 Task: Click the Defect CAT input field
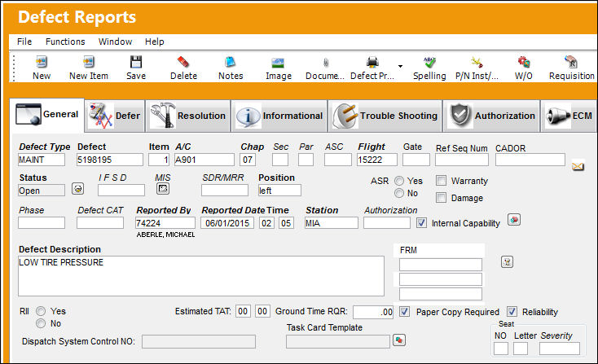click(100, 222)
